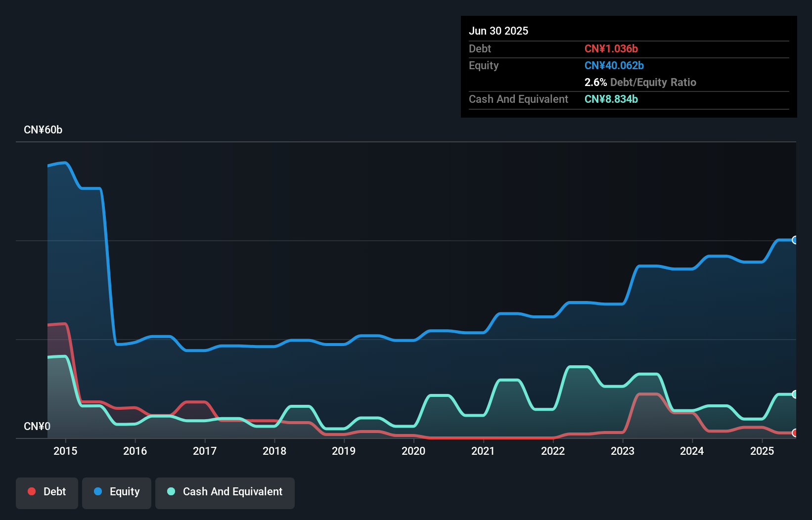Click the 2.6% Debt/Equity Ratio text
The height and width of the screenshot is (520, 812).
coord(640,82)
